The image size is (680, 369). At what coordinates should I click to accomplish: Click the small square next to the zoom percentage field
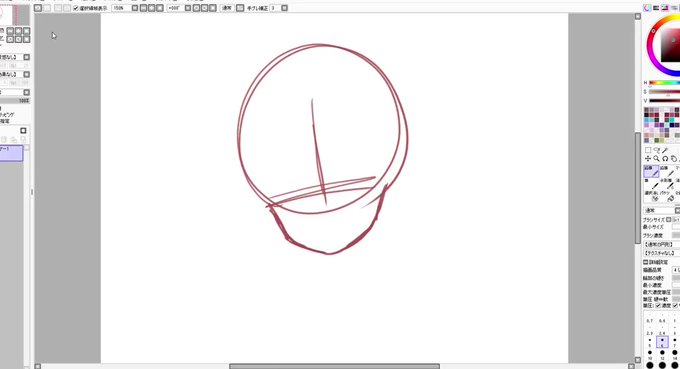(135, 8)
